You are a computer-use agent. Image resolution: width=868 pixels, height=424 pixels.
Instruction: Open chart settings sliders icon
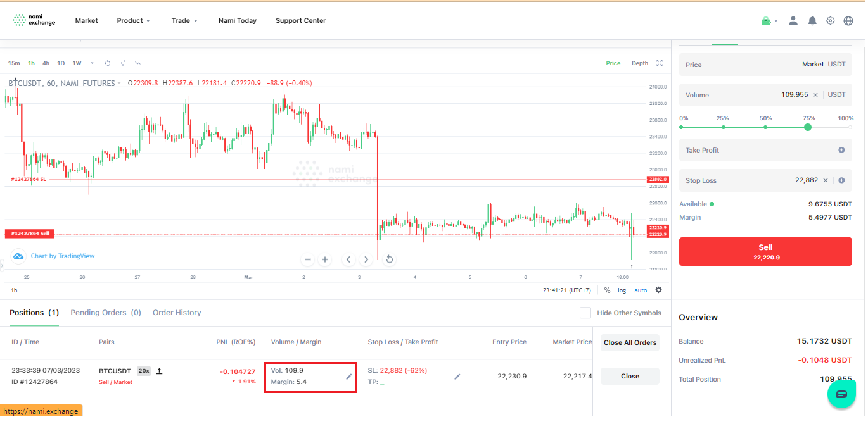(x=123, y=63)
